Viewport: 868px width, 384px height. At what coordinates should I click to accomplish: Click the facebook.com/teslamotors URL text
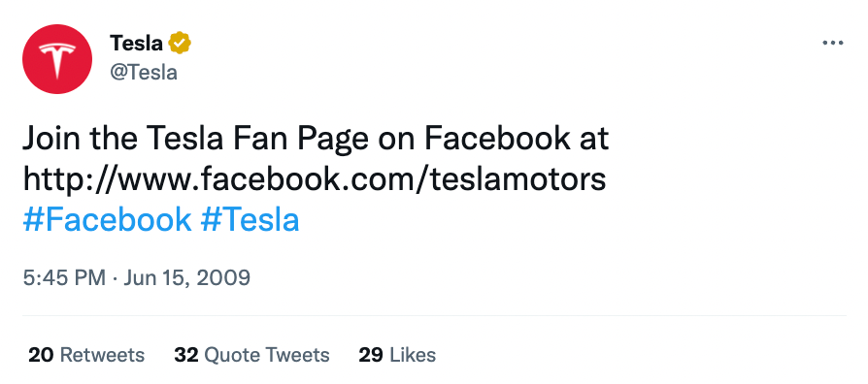(315, 179)
